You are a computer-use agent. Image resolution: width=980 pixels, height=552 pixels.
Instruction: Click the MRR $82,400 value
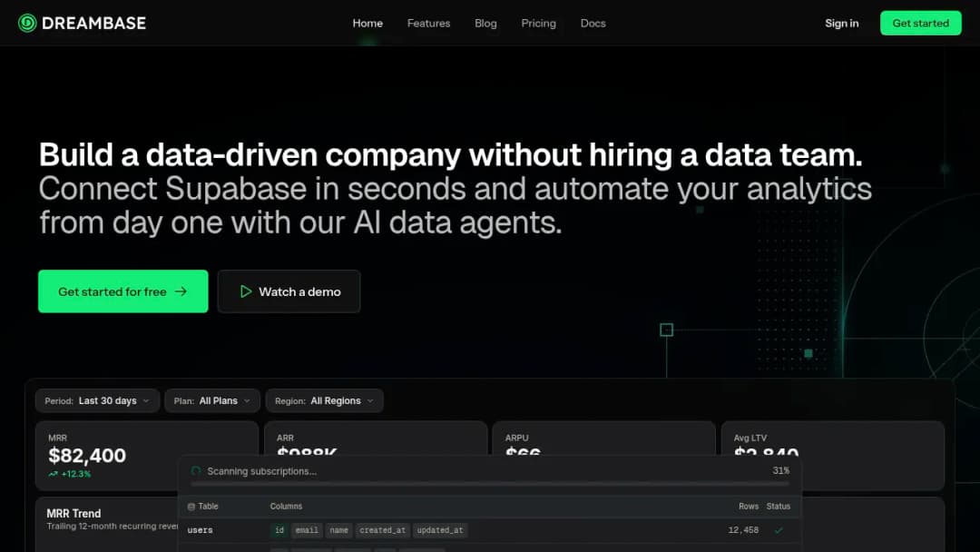(x=87, y=455)
